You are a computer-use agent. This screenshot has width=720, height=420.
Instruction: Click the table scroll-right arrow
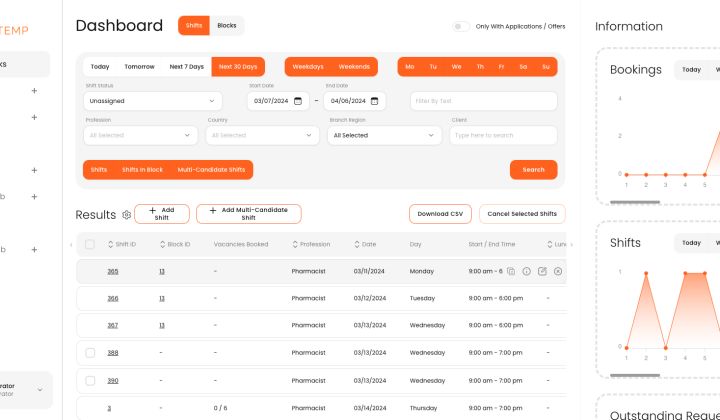(571, 245)
